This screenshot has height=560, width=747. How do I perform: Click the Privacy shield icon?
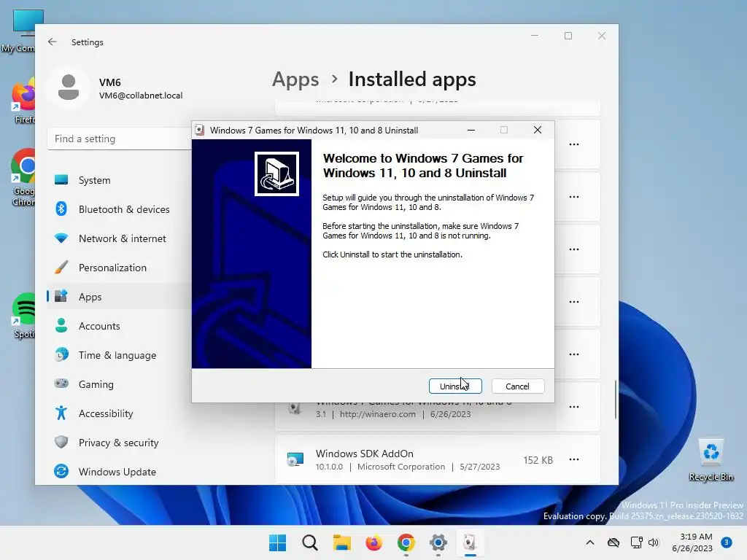coord(61,442)
